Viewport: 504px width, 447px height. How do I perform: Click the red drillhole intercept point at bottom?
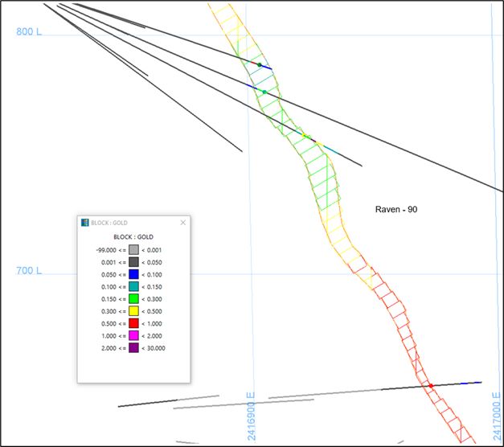pyautogui.click(x=431, y=386)
